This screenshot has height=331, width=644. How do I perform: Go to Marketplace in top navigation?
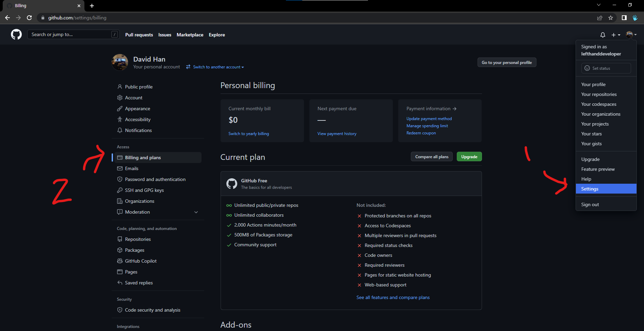pyautogui.click(x=190, y=35)
